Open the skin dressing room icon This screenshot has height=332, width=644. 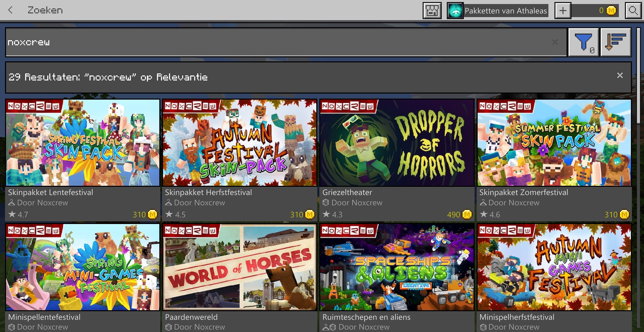(x=432, y=11)
